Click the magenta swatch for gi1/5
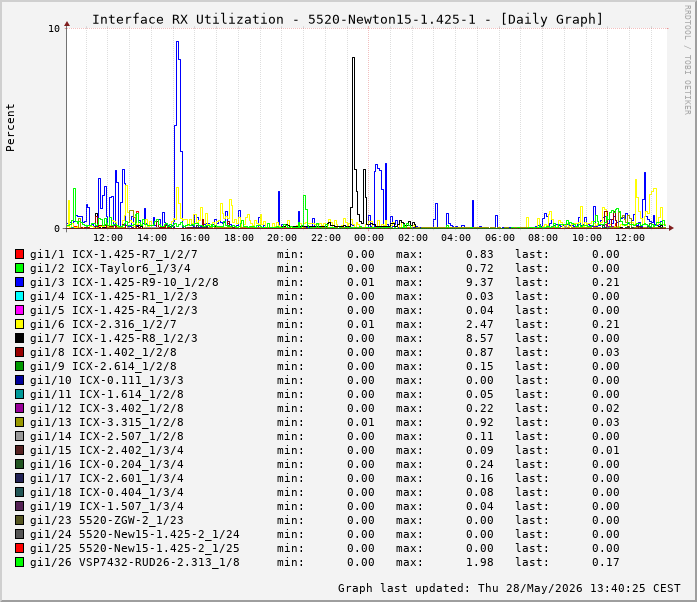This screenshot has width=697, height=602. pyautogui.click(x=19, y=310)
